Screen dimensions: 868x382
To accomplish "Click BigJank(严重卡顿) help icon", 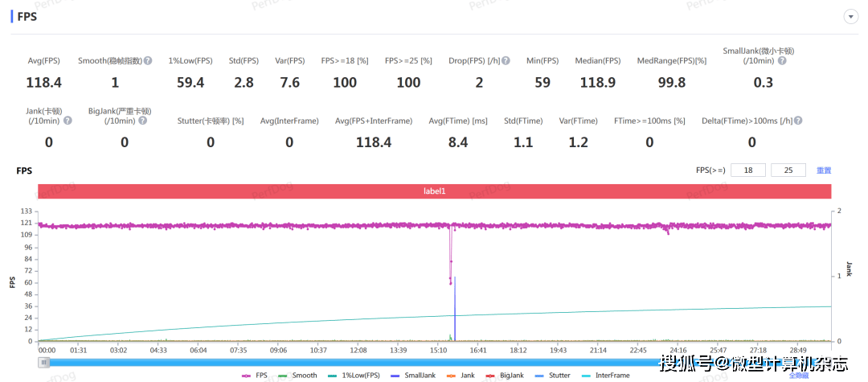I will click(142, 121).
